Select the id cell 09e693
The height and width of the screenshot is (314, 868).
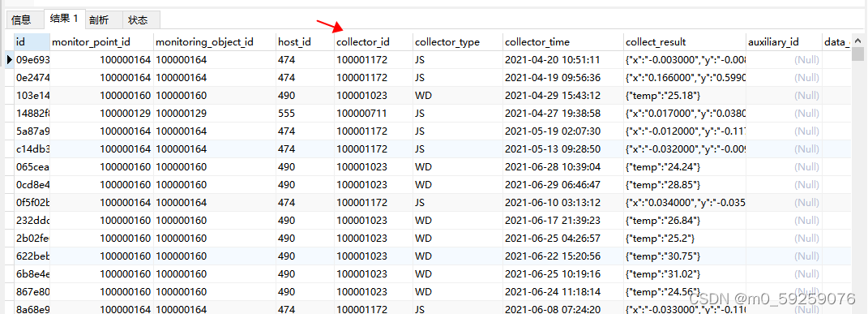click(x=32, y=60)
